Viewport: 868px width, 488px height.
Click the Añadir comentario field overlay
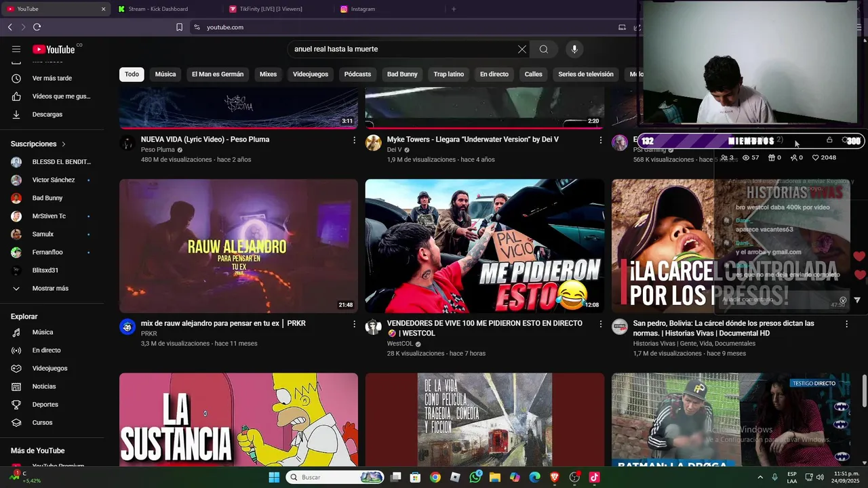pyautogui.click(x=780, y=300)
